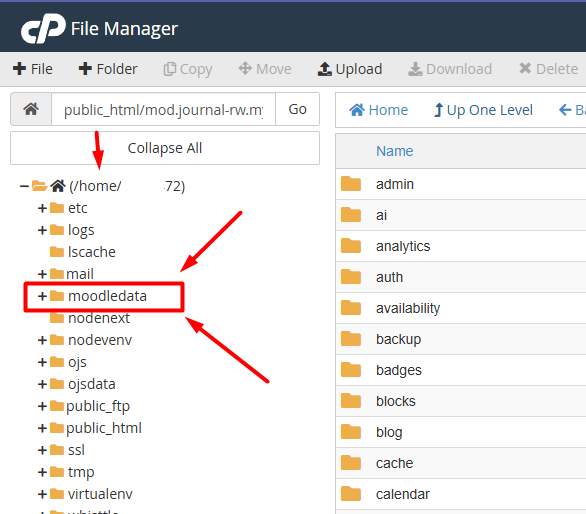Select the ai folder name
The image size is (586, 514).
pyautogui.click(x=381, y=215)
